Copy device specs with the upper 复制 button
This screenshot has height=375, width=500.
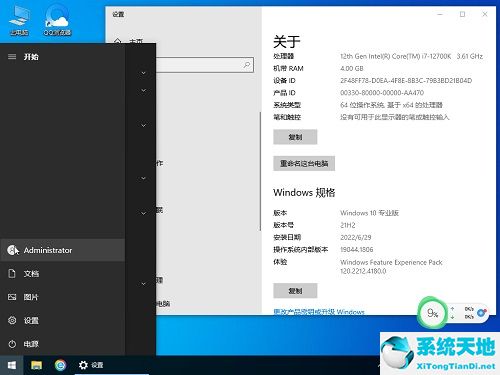pyautogui.click(x=295, y=137)
